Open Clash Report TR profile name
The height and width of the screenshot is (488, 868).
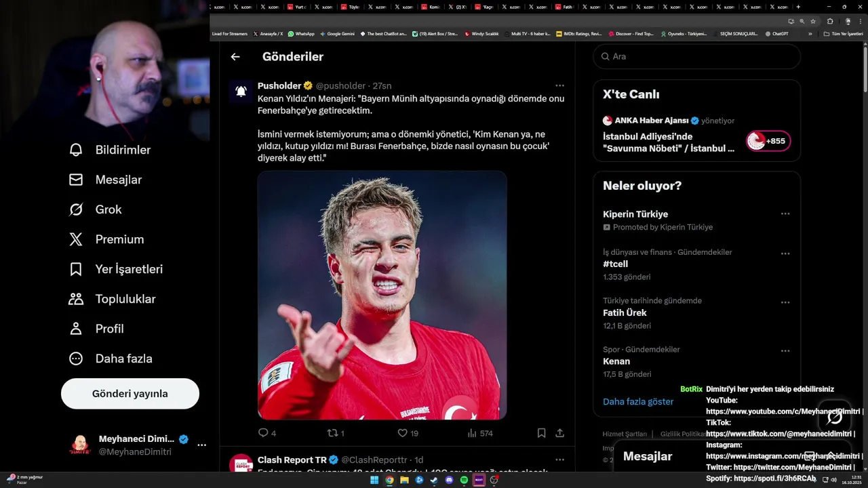coord(292,460)
